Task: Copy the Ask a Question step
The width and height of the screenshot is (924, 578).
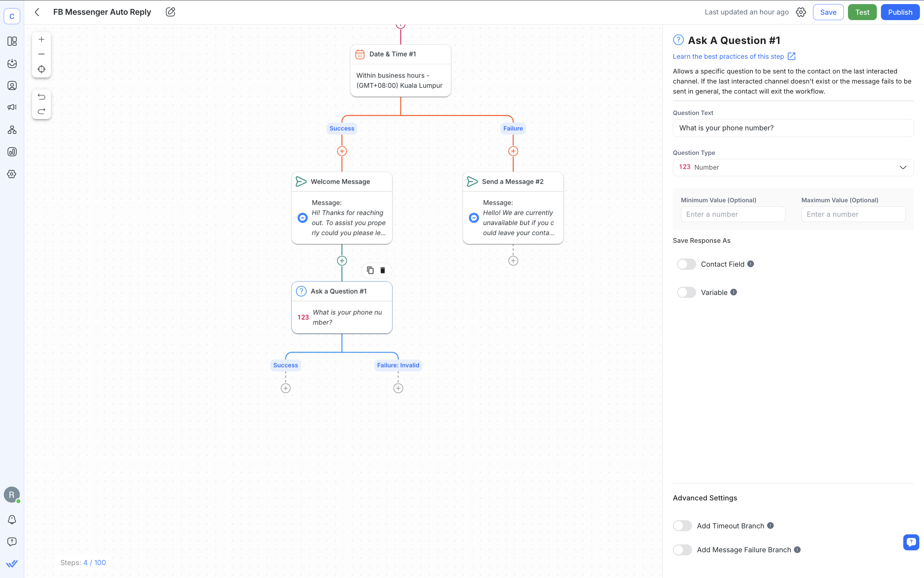Action: point(370,270)
